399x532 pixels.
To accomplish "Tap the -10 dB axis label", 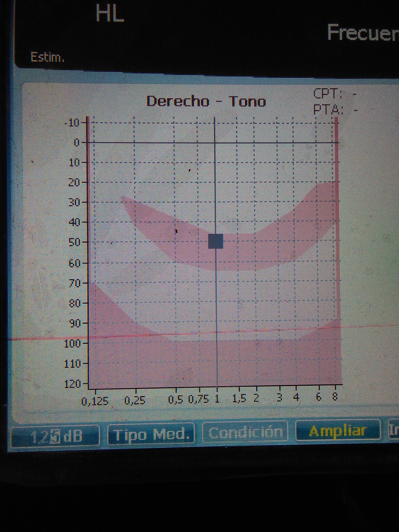I will coord(72,123).
